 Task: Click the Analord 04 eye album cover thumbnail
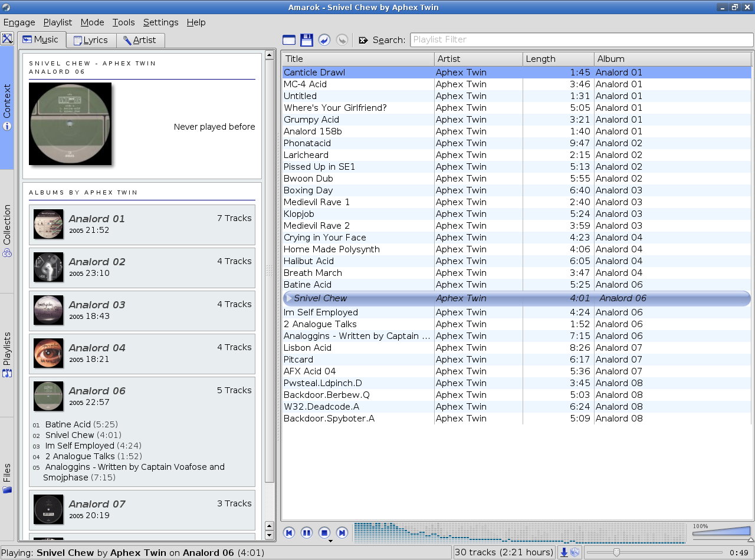[48, 353]
